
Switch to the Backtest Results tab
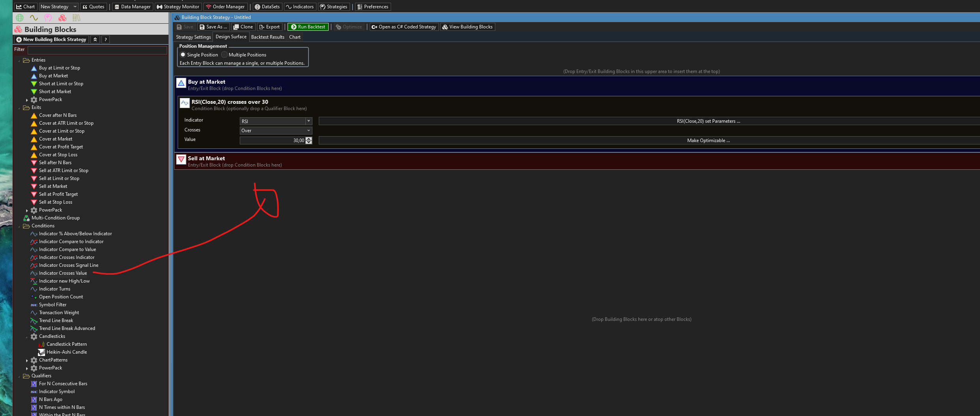point(267,37)
